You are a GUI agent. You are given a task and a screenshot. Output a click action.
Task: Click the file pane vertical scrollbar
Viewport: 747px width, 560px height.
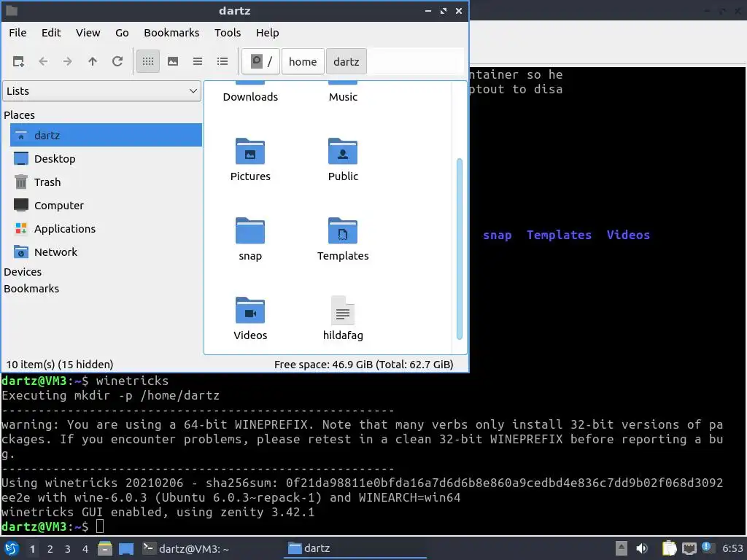tap(460, 249)
